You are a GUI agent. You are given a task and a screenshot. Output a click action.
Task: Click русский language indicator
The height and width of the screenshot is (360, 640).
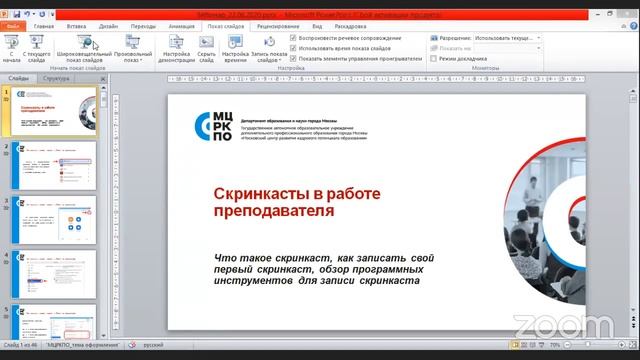153,345
